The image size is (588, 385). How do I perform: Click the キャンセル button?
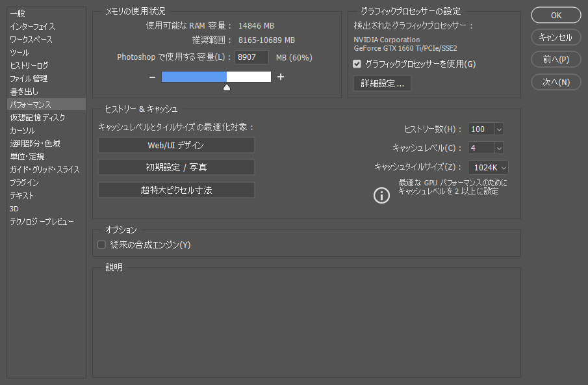(556, 37)
